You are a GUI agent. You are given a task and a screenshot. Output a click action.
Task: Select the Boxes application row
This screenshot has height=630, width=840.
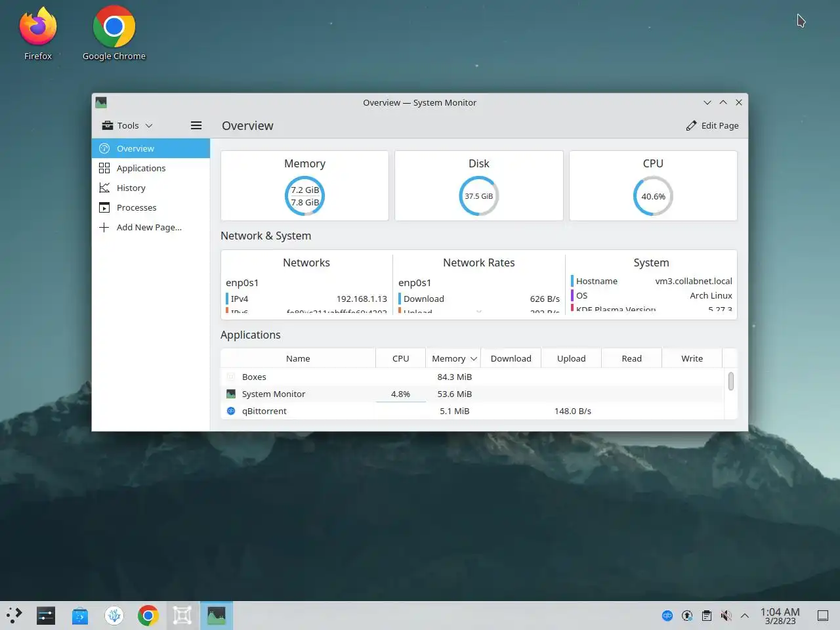tap(472, 377)
